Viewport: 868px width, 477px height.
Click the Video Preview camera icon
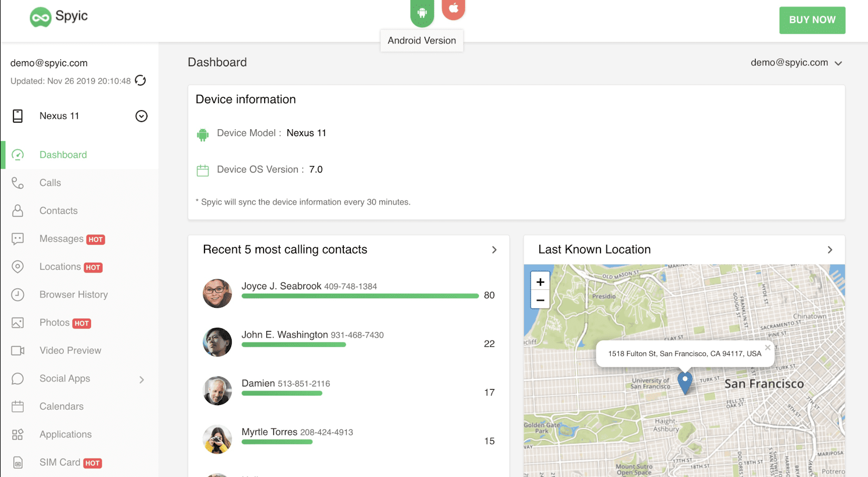tap(18, 351)
